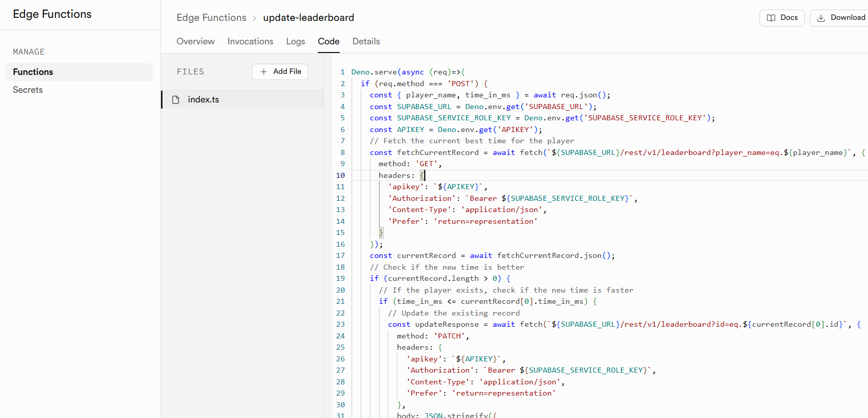Click the update-leaderboard function title
The height and width of the screenshot is (418, 868).
308,18
